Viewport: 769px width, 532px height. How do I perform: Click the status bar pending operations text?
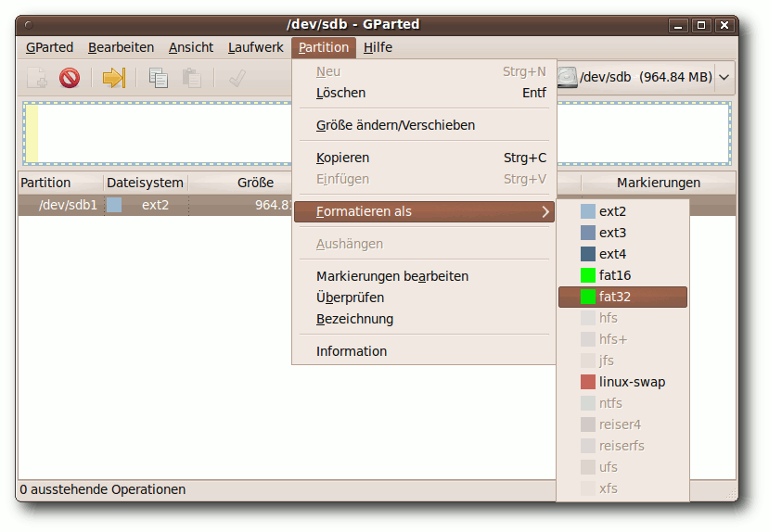pyautogui.click(x=103, y=489)
